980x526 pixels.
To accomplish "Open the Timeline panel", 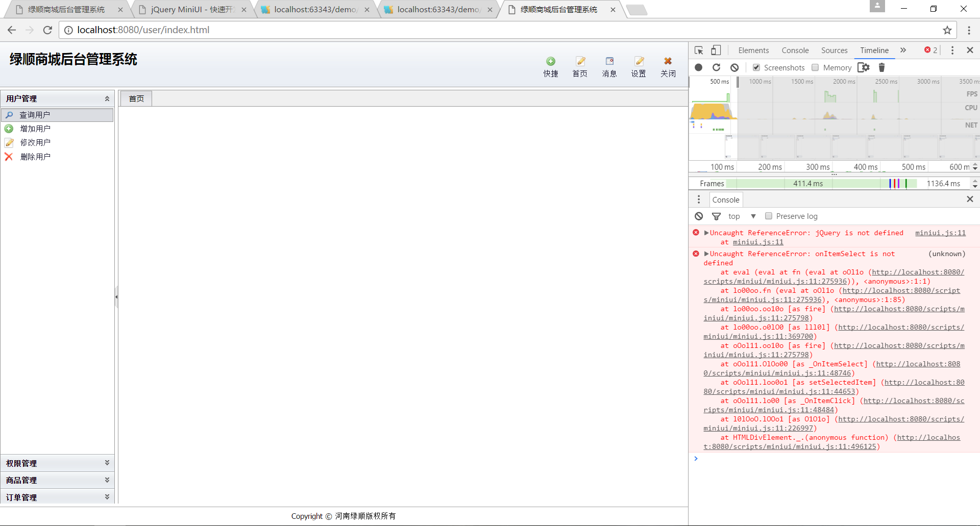I will point(874,51).
